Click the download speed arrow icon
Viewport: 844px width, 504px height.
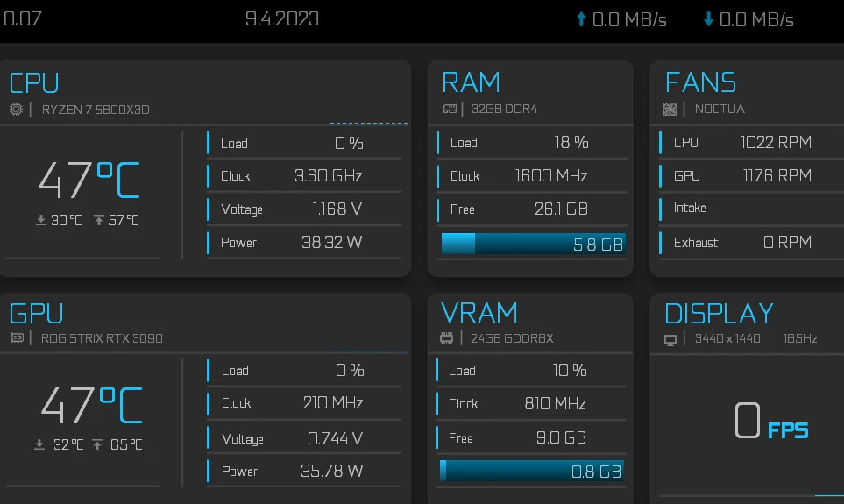708,19
